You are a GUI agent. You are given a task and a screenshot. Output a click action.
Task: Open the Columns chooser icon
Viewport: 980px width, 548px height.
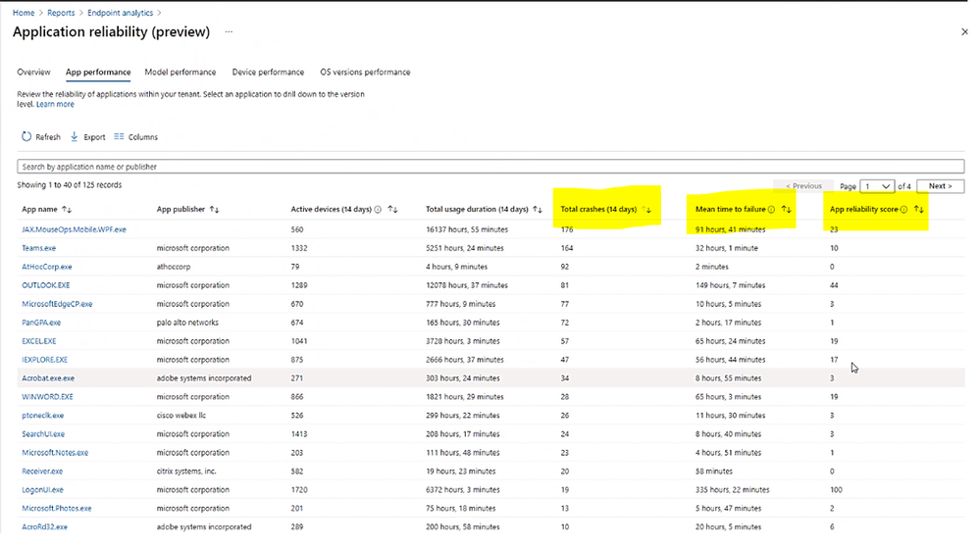click(119, 136)
